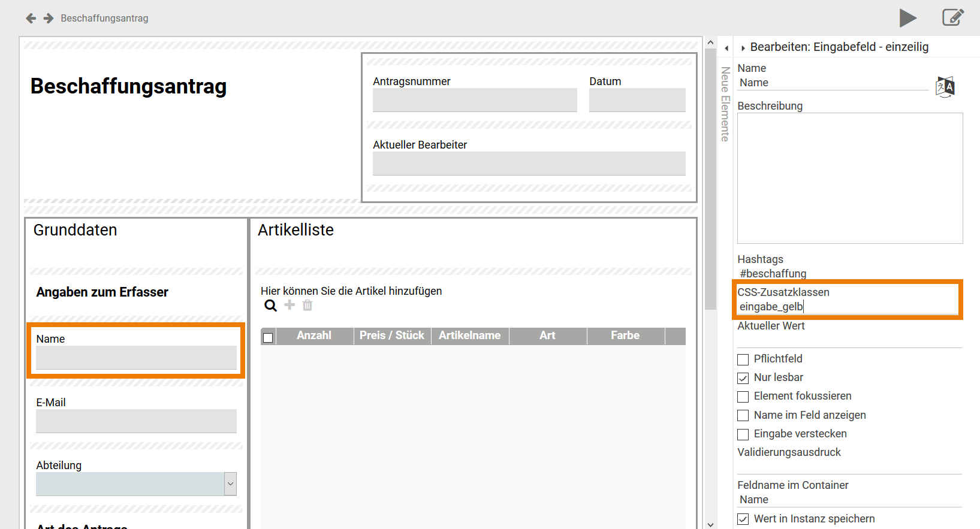The height and width of the screenshot is (529, 980).
Task: Click the form's vertical scrollbar thumb
Action: click(x=710, y=180)
